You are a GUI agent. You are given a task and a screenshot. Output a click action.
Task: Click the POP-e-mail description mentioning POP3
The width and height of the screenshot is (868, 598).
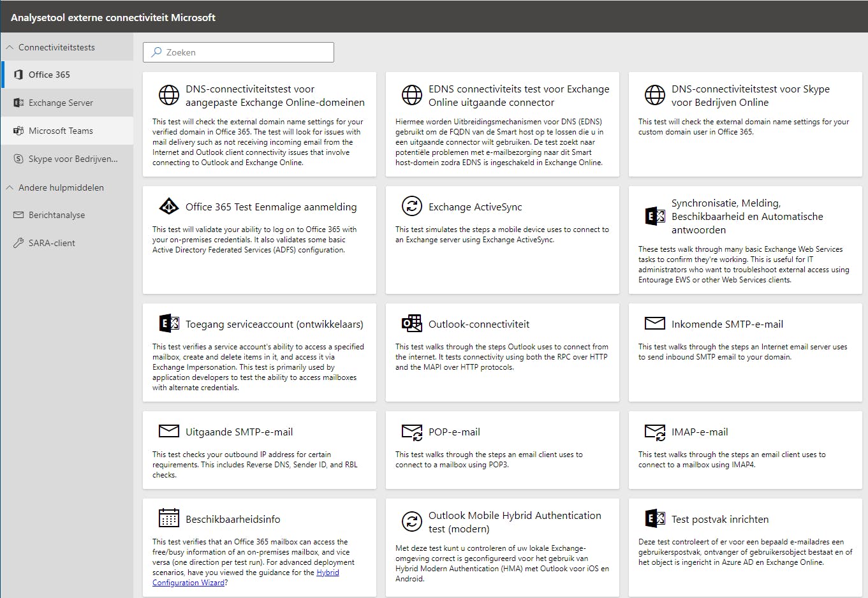coord(489,460)
